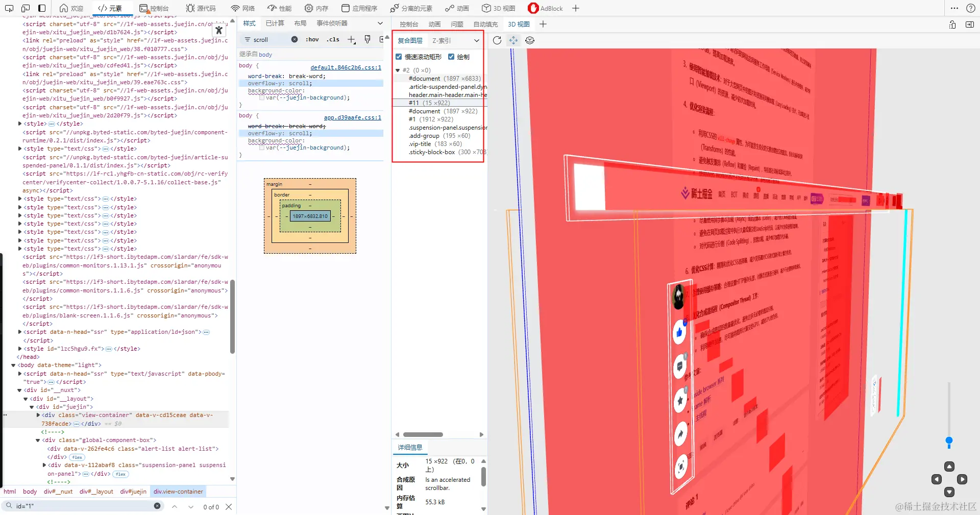The width and height of the screenshot is (980, 515).
Task: Reset the 3D view with the refresh icon
Action: pos(497,40)
